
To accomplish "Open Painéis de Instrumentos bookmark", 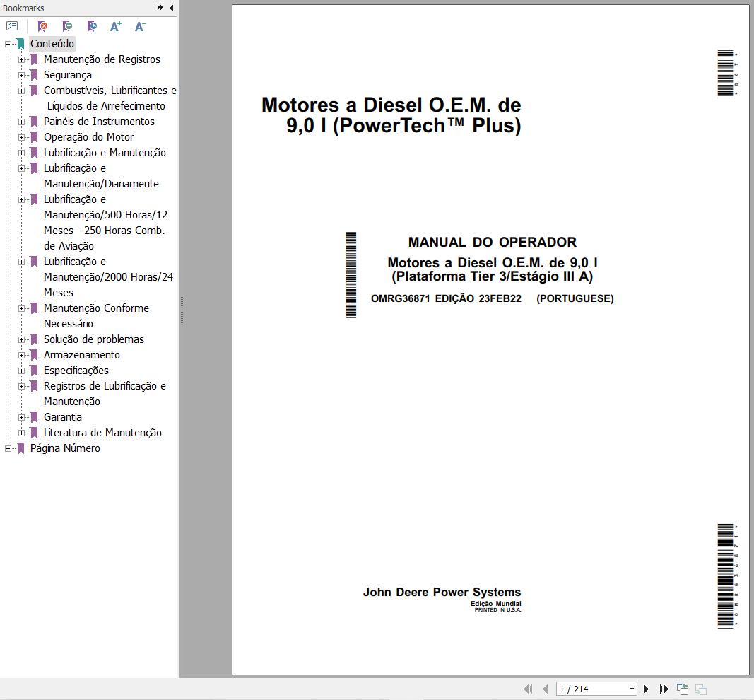I will [x=99, y=122].
